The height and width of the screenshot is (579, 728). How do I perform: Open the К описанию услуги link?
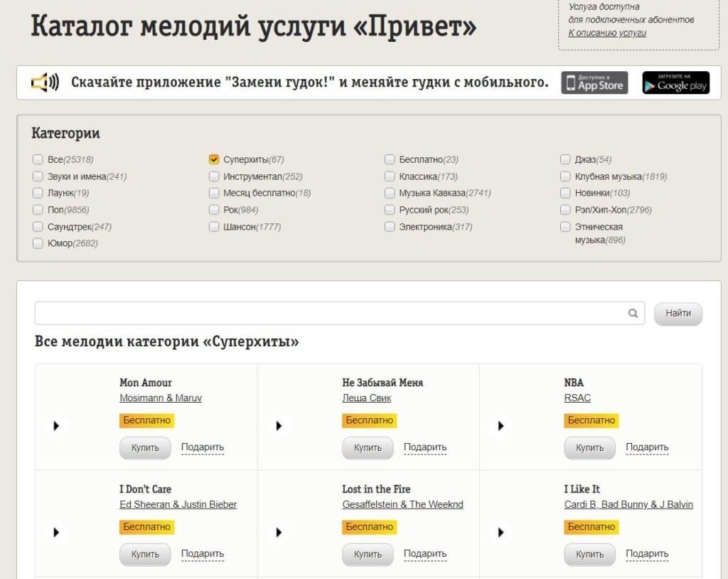tap(607, 33)
